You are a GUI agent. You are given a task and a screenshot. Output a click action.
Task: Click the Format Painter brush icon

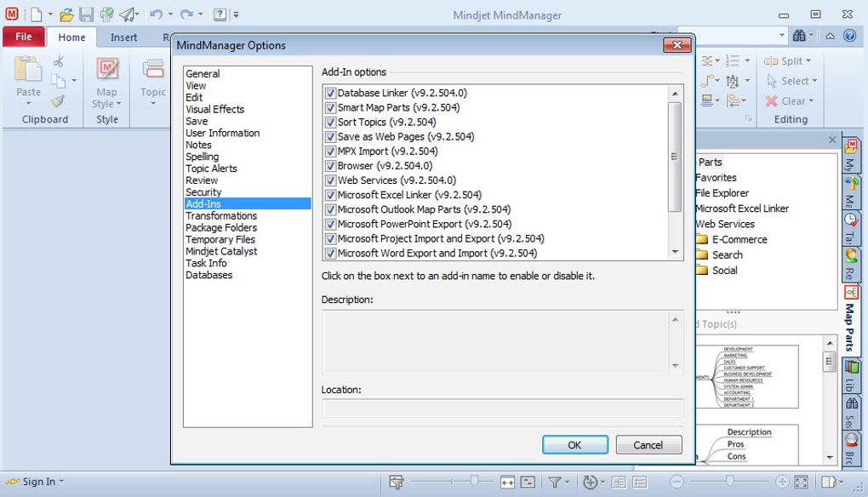coord(58,100)
